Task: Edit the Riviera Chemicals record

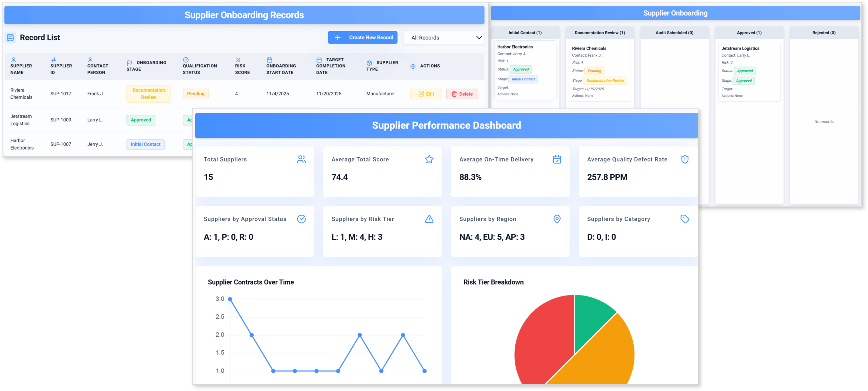Action: [426, 94]
